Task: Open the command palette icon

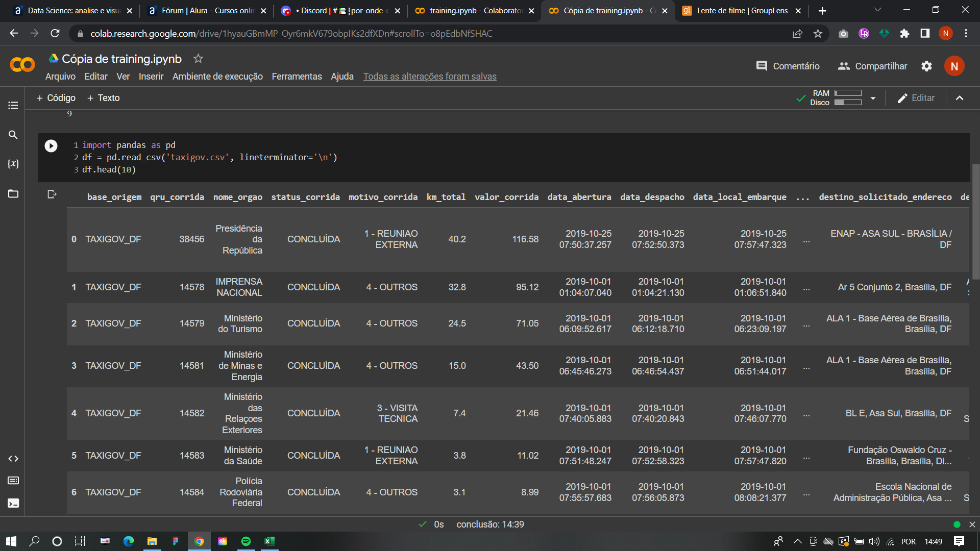Action: pyautogui.click(x=13, y=481)
